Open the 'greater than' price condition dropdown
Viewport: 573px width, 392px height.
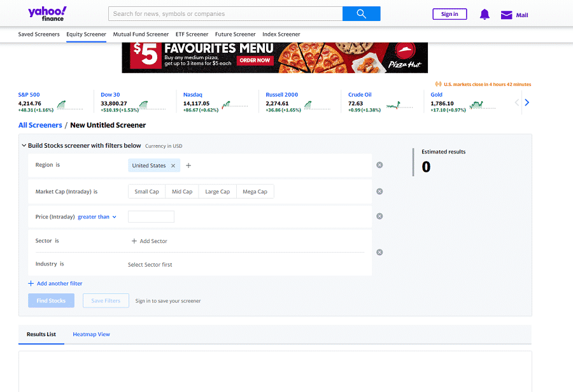pos(97,217)
